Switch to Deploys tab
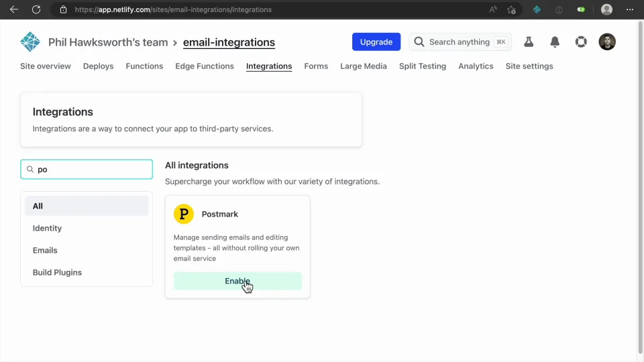This screenshot has width=644, height=362. 98,66
